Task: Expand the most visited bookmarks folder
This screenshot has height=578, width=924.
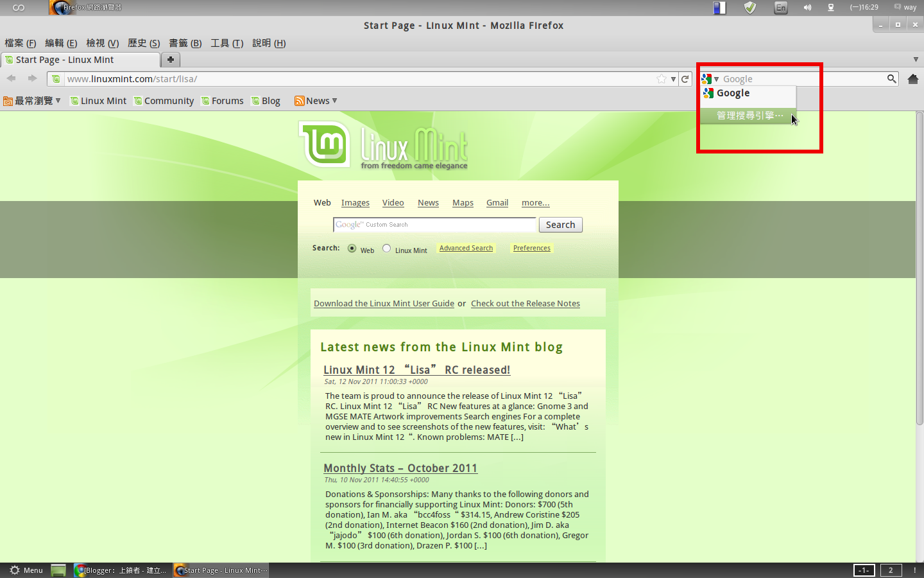Action: (x=32, y=101)
